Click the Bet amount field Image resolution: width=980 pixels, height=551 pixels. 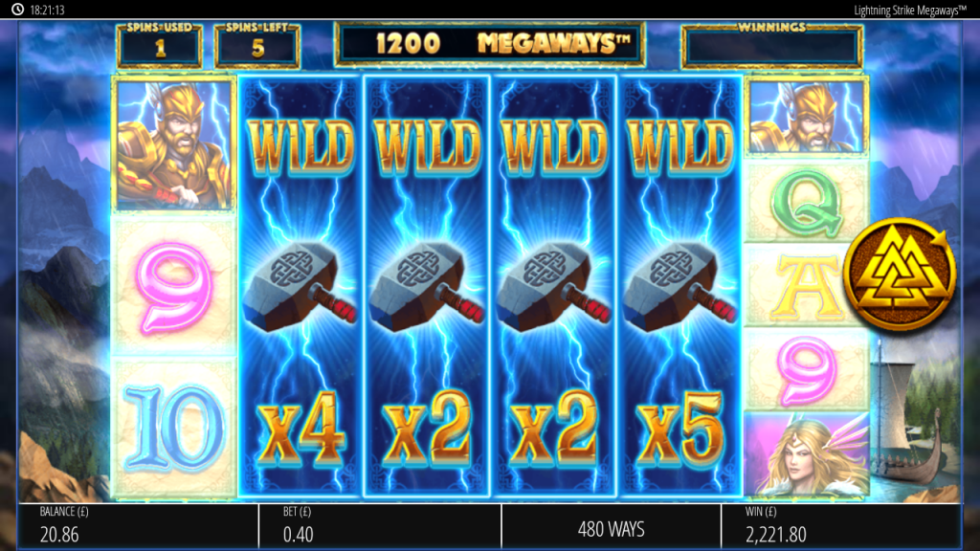(x=379, y=526)
